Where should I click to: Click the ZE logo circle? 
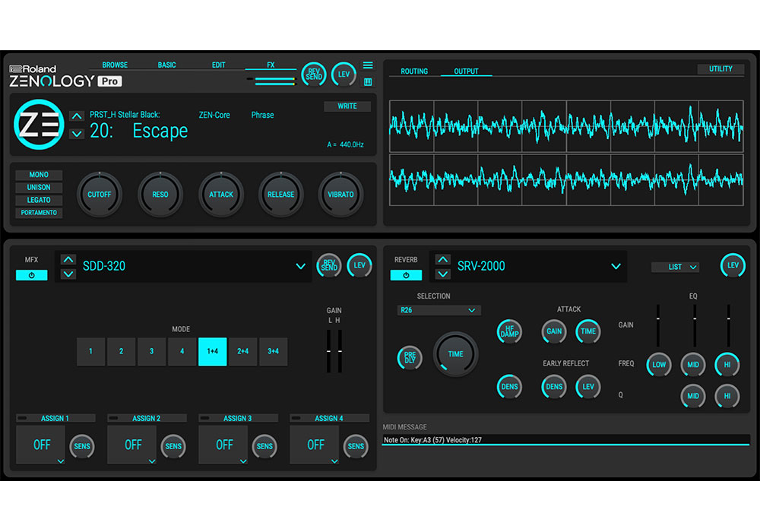click(x=39, y=125)
